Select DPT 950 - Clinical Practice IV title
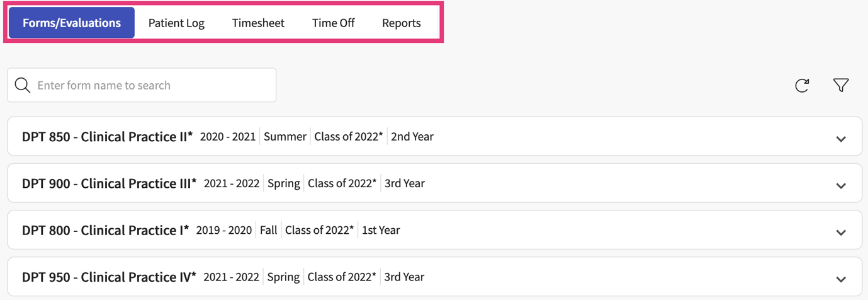This screenshot has height=300, width=868. [110, 277]
